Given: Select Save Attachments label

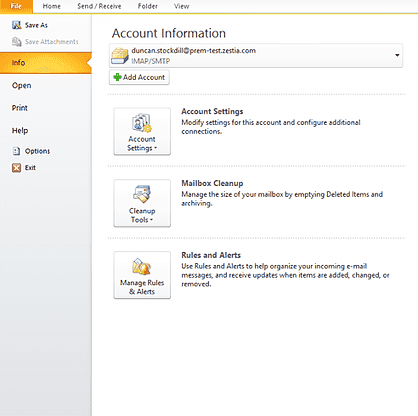Looking at the screenshot, I should [x=52, y=42].
